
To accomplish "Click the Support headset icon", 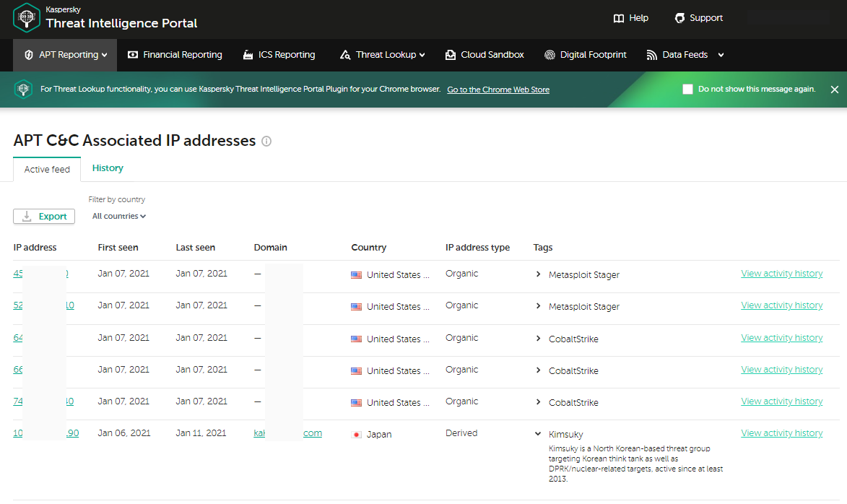I will 679,18.
